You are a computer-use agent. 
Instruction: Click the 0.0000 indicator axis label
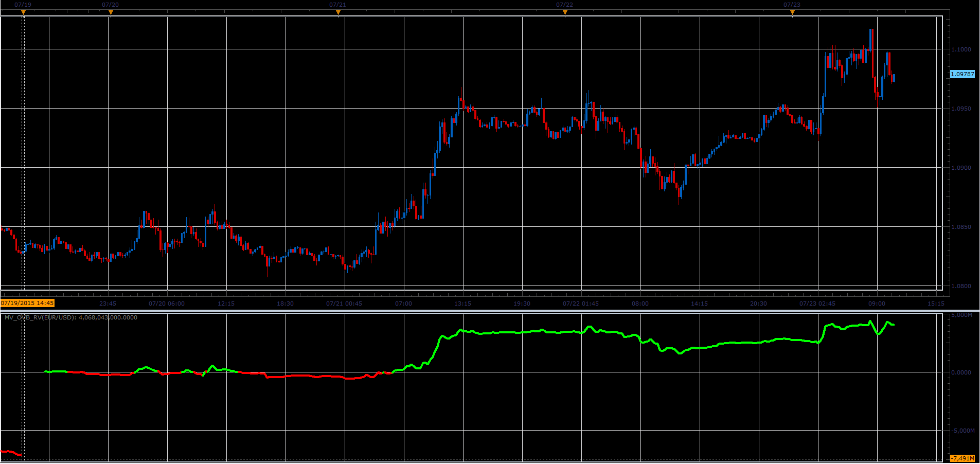pos(961,372)
